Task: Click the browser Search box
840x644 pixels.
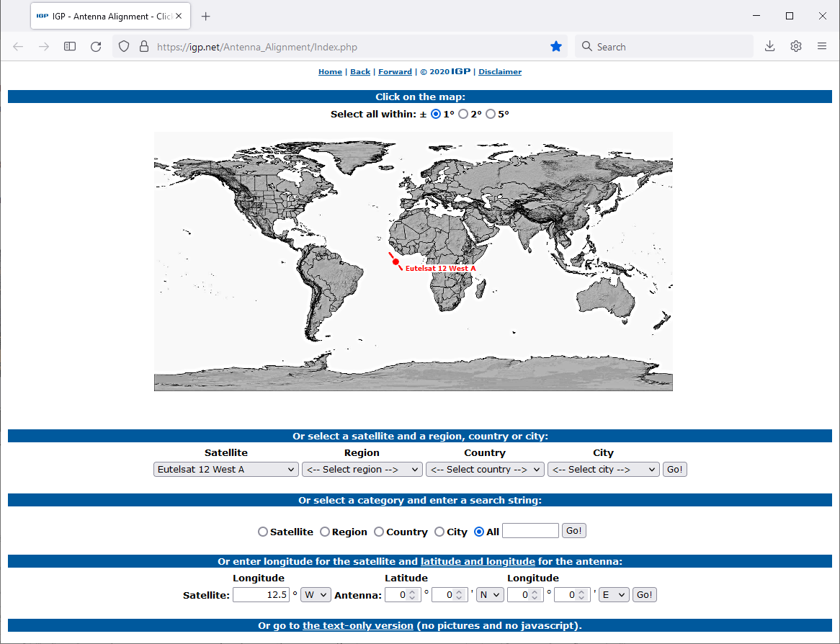Action: [x=664, y=47]
